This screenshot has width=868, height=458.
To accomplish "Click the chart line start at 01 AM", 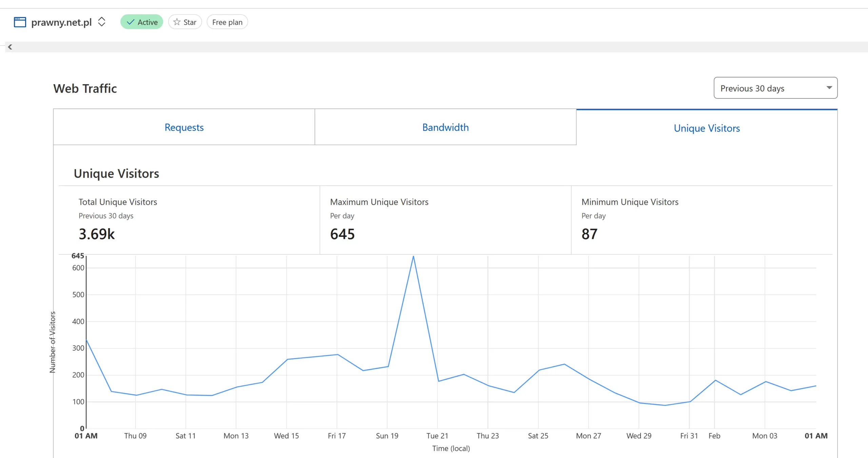I will pyautogui.click(x=87, y=340).
